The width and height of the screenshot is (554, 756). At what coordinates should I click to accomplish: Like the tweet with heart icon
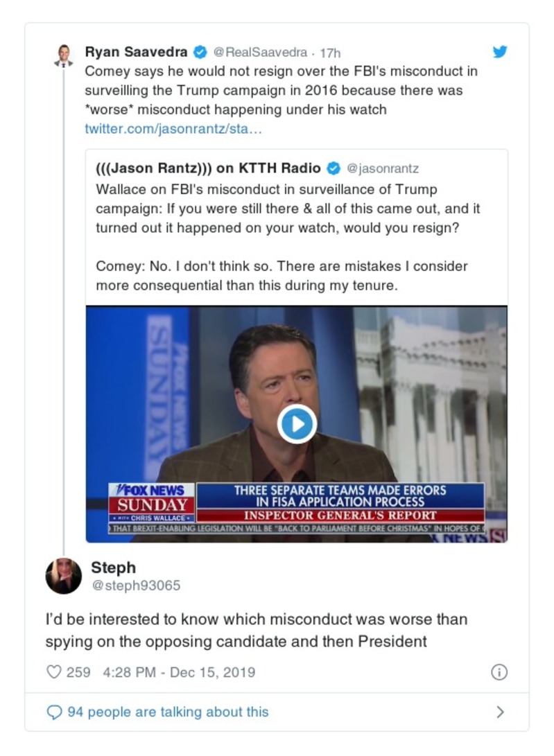pos(53,672)
